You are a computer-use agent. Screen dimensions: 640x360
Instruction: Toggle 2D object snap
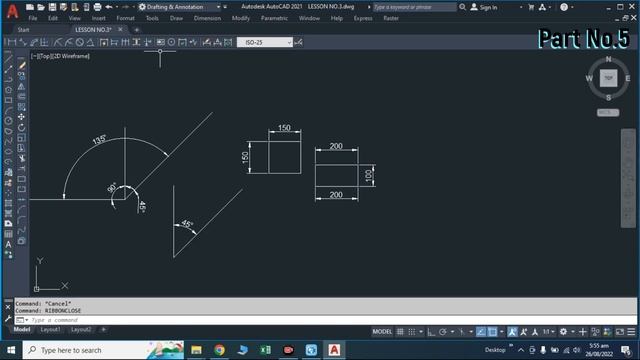pyautogui.click(x=493, y=332)
